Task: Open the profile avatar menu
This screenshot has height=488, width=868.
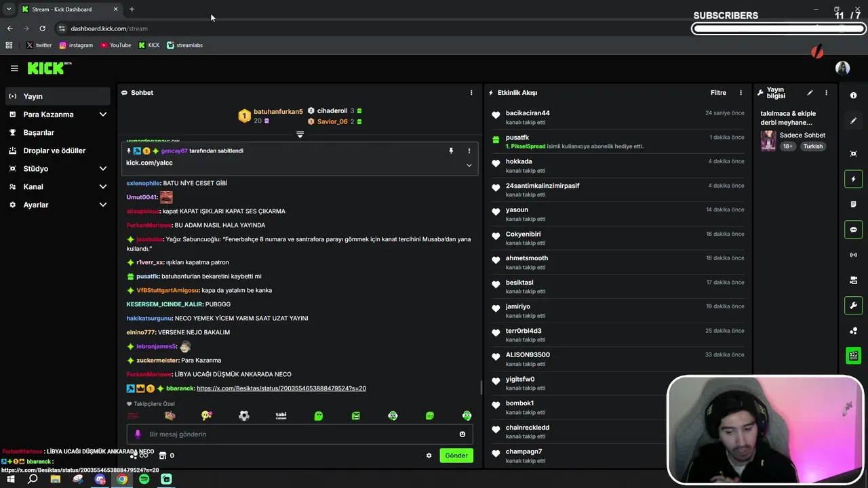Action: 843,68
